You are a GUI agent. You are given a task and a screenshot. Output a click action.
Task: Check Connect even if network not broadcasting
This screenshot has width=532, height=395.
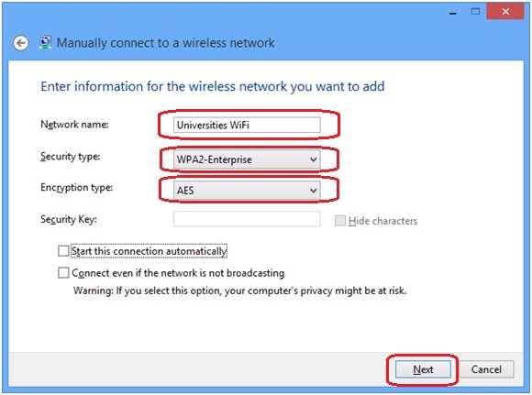[x=63, y=273]
